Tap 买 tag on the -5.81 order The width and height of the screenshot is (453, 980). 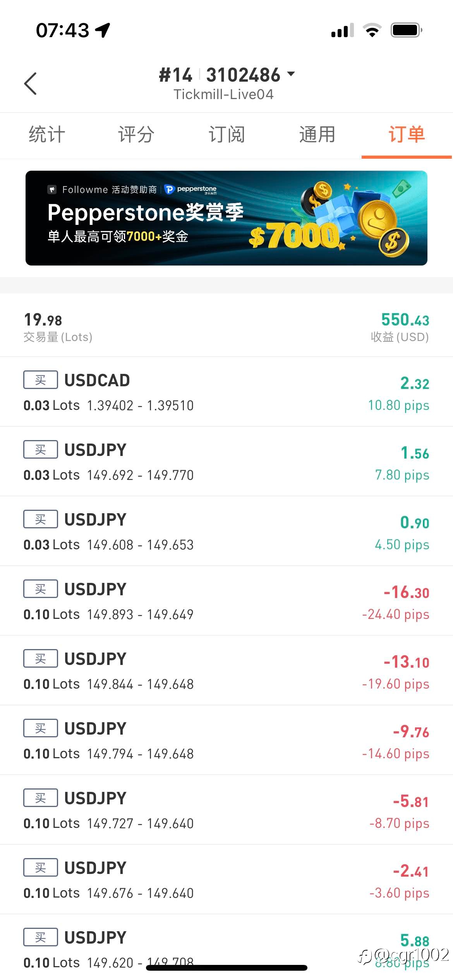(x=41, y=798)
